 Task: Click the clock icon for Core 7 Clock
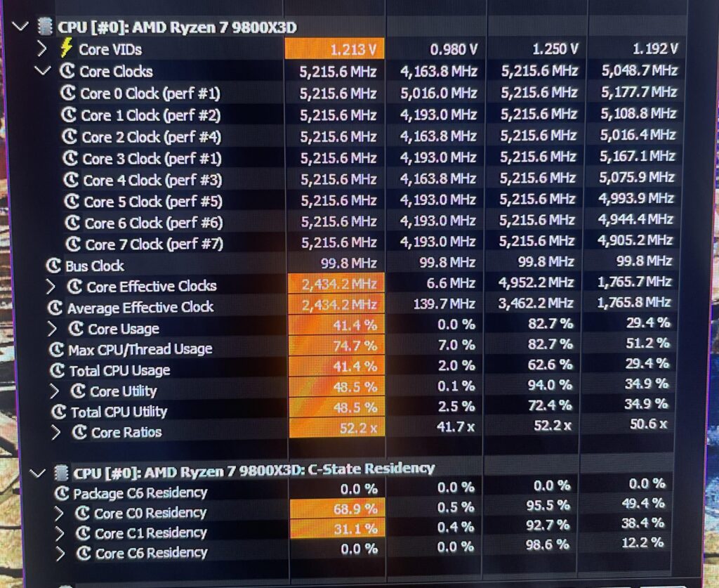coord(73,244)
